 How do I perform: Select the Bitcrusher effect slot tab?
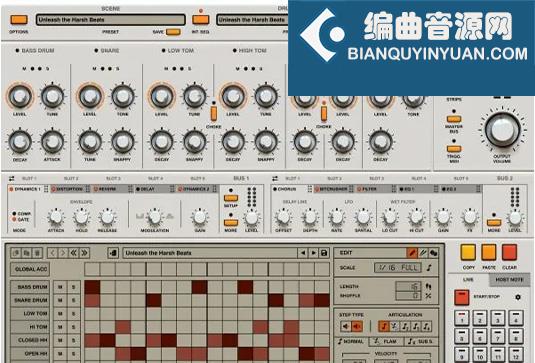pyautogui.click(x=332, y=189)
